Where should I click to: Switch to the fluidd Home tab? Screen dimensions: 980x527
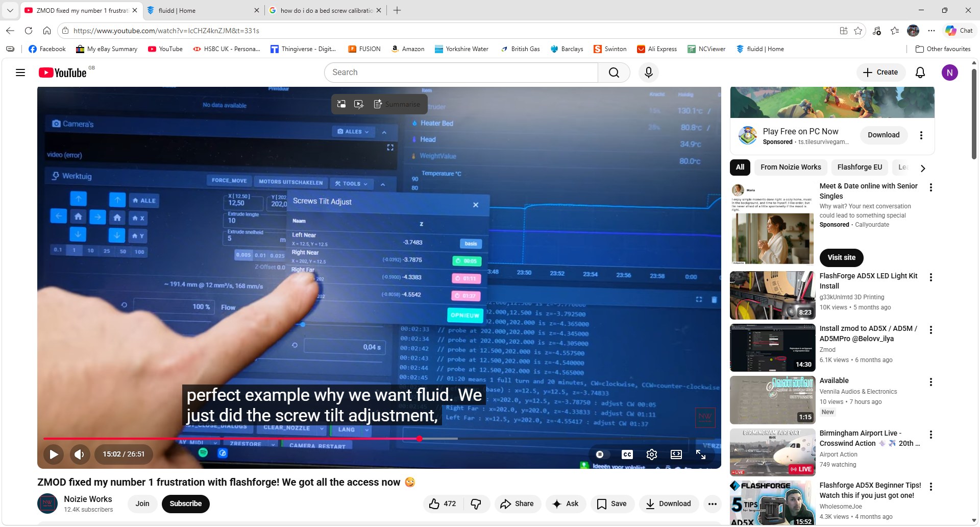(203, 10)
